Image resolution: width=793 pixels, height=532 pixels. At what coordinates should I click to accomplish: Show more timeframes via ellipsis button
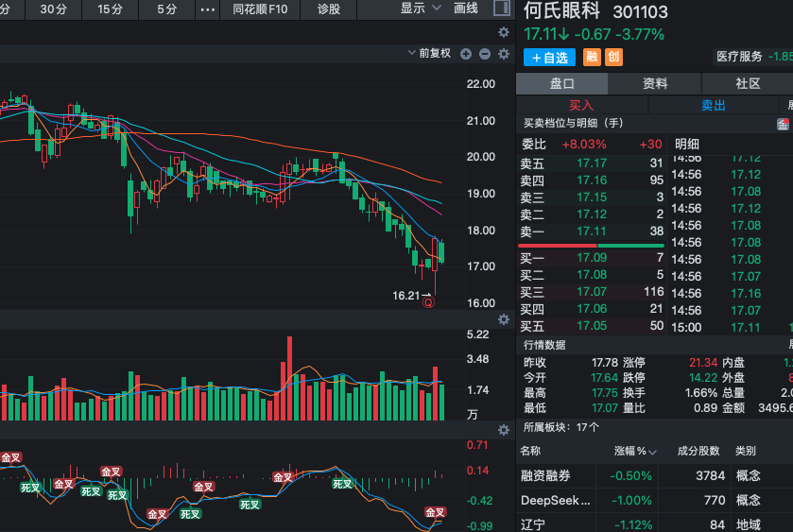(207, 9)
